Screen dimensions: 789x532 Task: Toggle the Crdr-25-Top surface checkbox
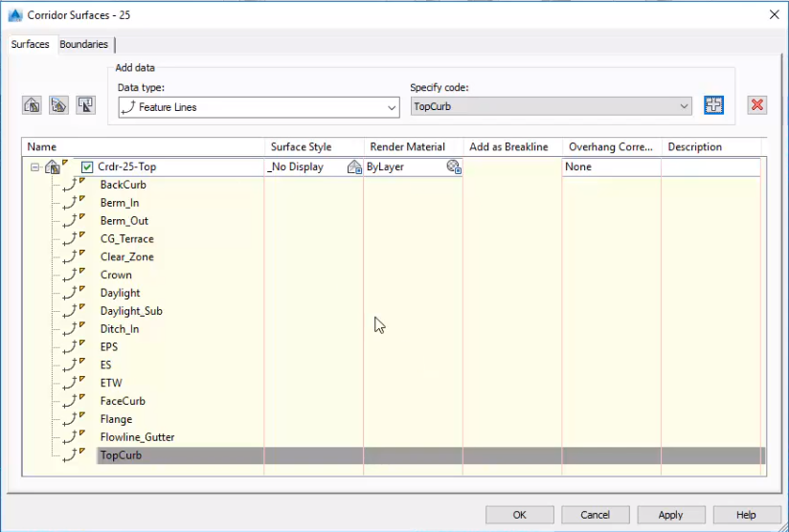pos(87,166)
